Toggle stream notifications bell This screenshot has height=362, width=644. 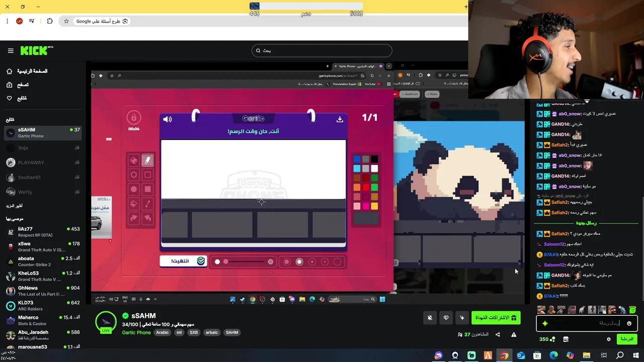(x=430, y=318)
